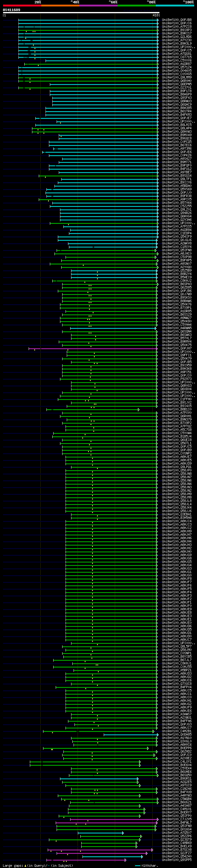Select the UniRef100_B0E604 hit label
This screenshot has width=197, height=868.
tap(177, 765)
